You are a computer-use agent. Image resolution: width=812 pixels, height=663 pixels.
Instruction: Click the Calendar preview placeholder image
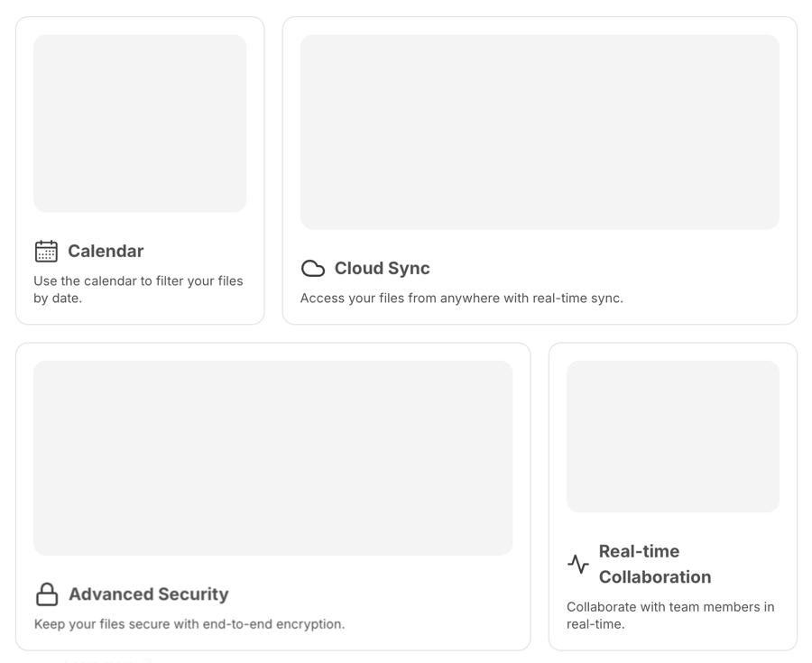[x=140, y=124]
